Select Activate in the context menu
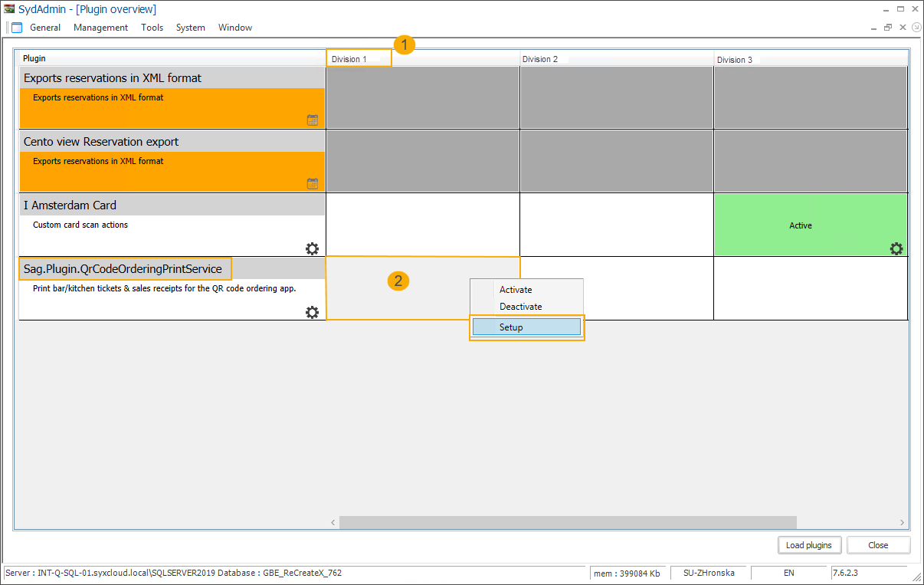 coord(516,290)
